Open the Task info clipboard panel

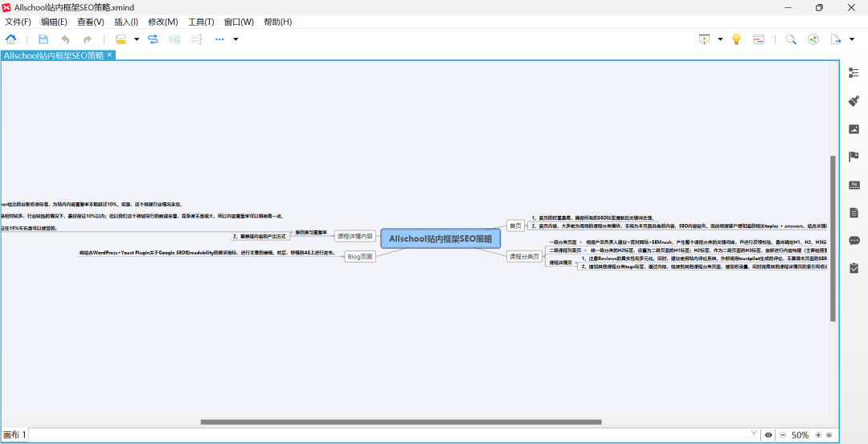click(854, 268)
